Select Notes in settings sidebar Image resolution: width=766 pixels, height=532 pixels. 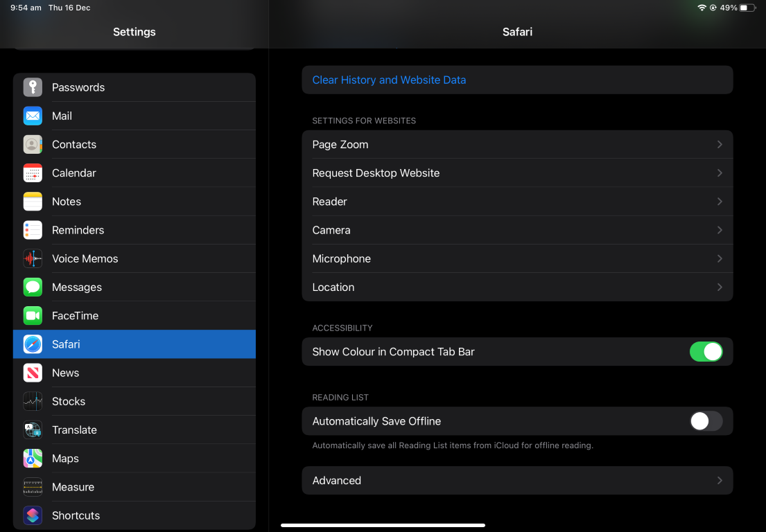(x=134, y=202)
